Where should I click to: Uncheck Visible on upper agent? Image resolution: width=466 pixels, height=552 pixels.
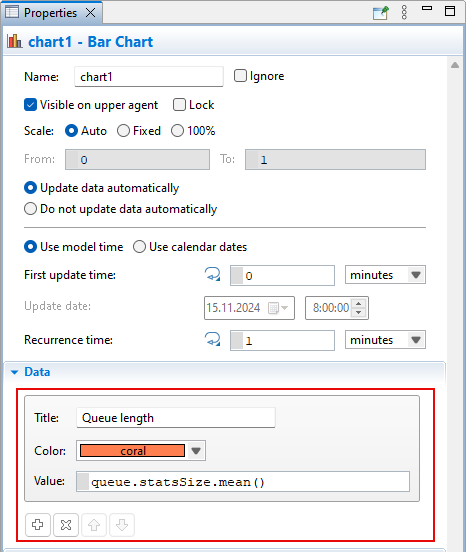[30, 105]
